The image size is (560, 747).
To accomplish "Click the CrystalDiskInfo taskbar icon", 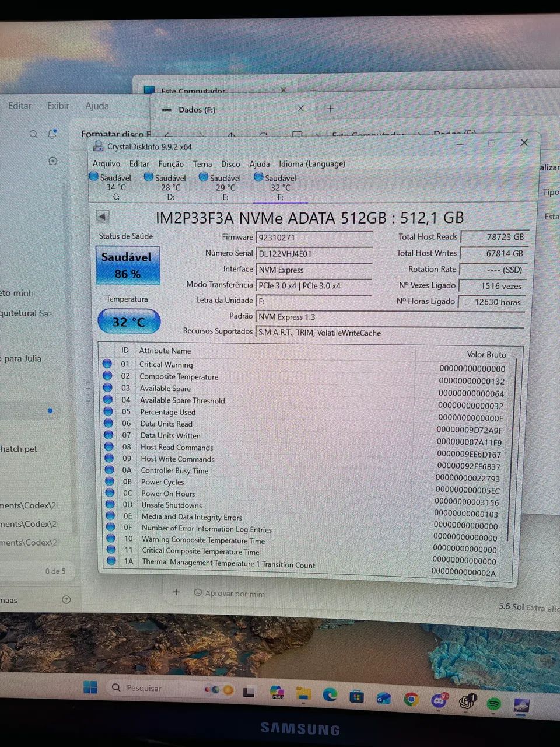I will click(521, 706).
